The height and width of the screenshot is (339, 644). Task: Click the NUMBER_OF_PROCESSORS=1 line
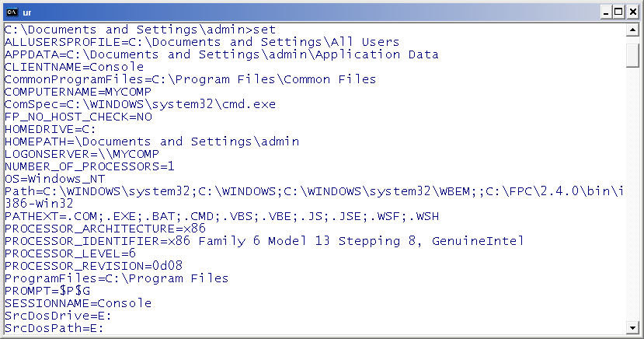pos(89,166)
